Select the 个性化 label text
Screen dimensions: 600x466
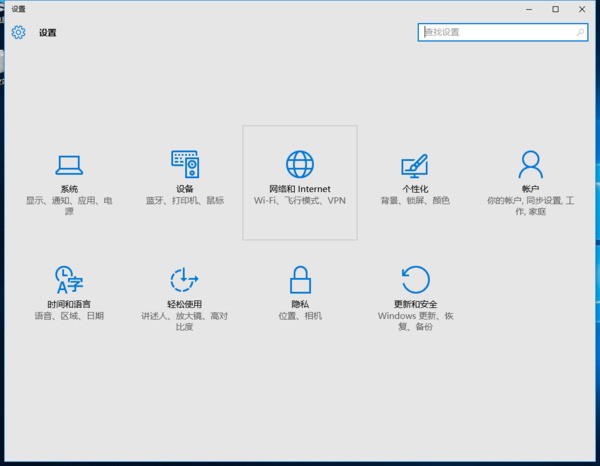415,189
